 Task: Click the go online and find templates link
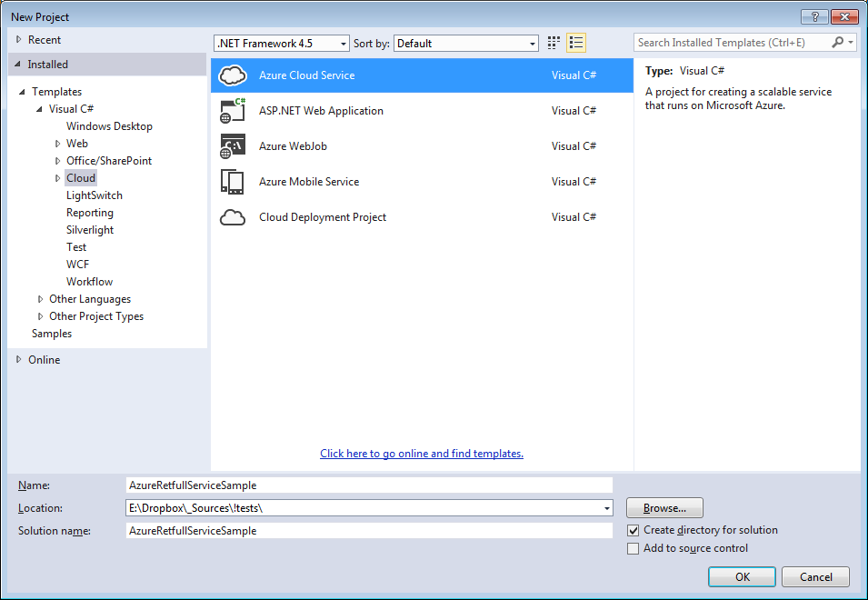point(421,454)
